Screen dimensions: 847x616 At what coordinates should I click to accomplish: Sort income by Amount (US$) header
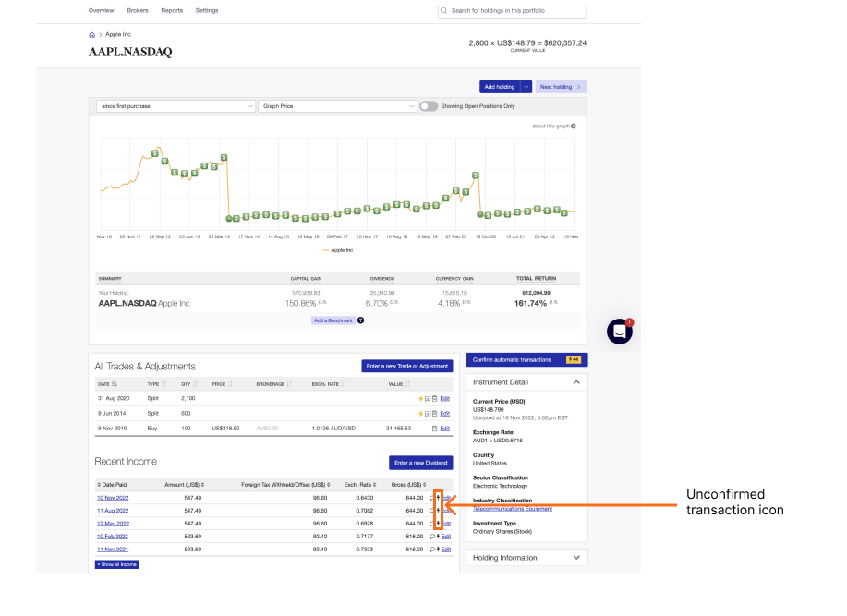[184, 485]
